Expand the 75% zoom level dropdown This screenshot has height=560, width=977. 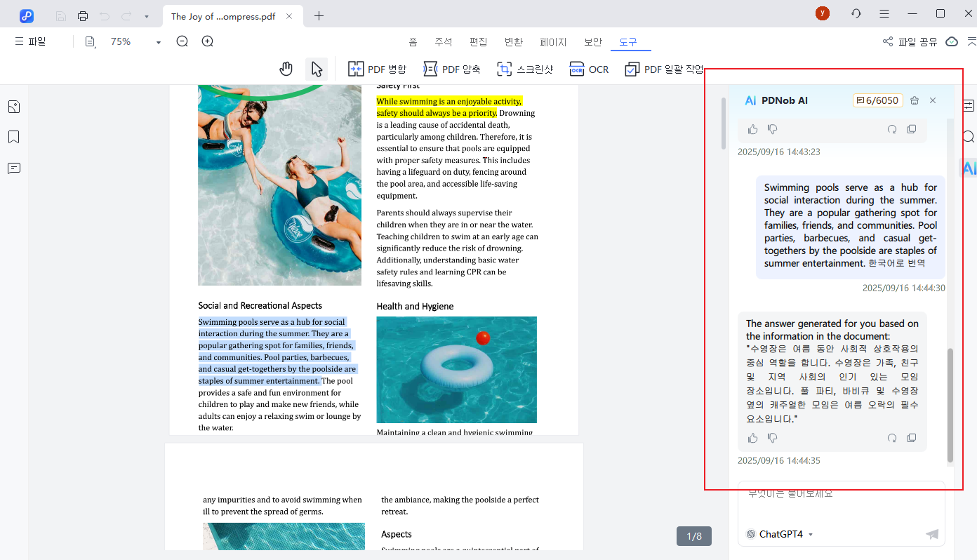(159, 42)
